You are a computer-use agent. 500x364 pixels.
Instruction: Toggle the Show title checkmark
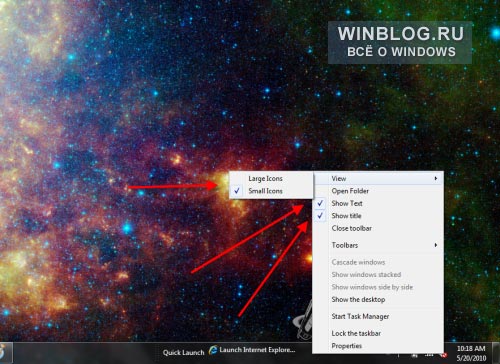(x=320, y=216)
